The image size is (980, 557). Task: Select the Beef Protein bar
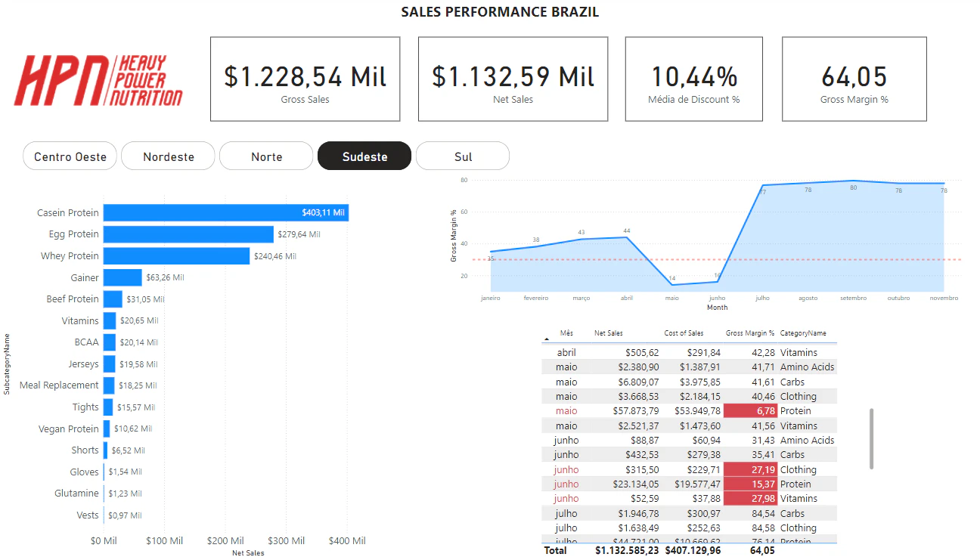[113, 299]
